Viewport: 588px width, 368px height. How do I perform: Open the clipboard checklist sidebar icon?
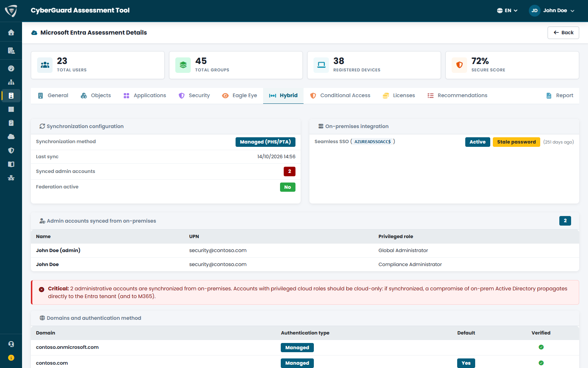tap(11, 123)
